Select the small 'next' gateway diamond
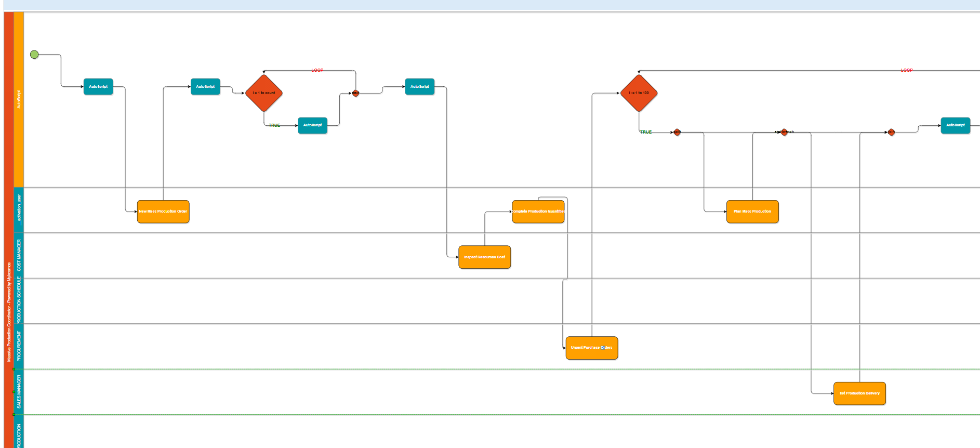 tap(355, 93)
